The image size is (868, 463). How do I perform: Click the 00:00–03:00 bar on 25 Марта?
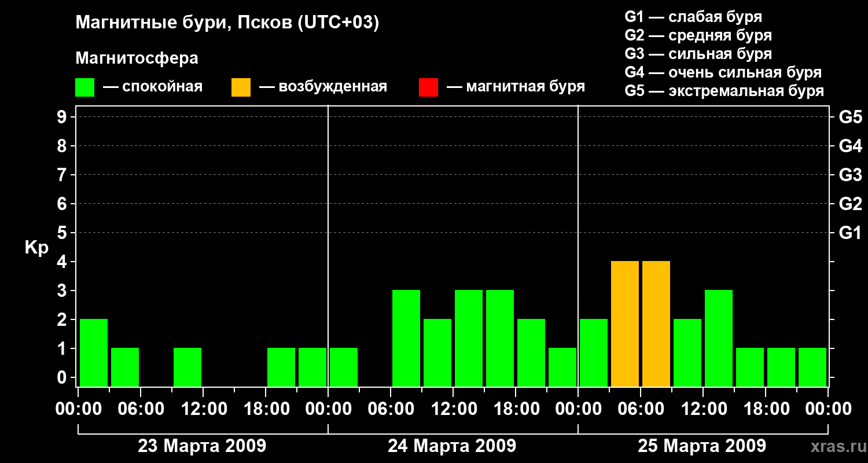pos(594,352)
